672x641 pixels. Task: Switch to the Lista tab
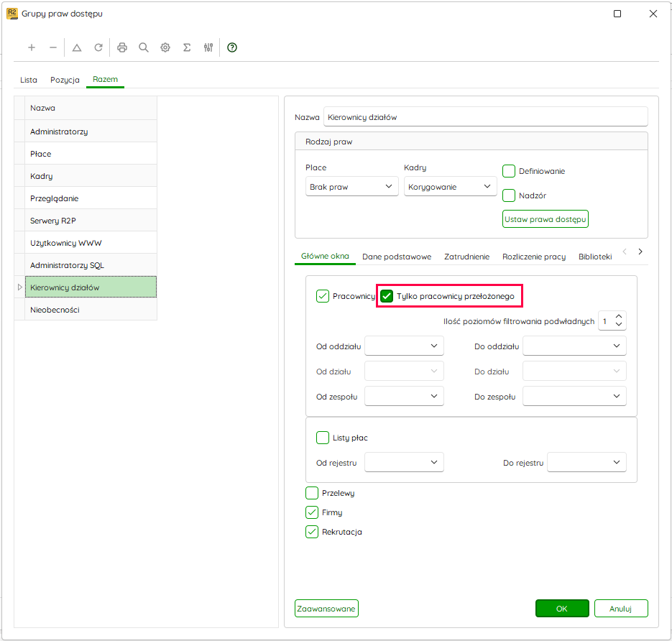click(29, 80)
